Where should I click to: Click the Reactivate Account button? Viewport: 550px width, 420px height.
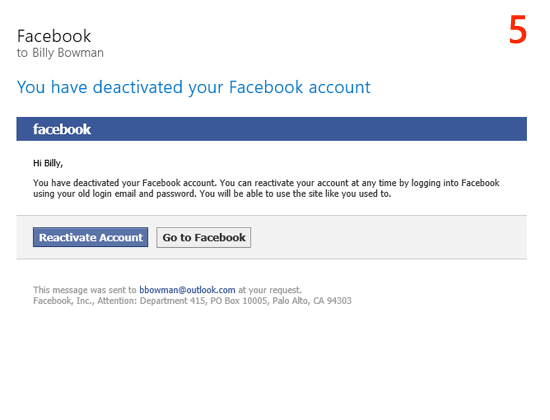tap(90, 237)
